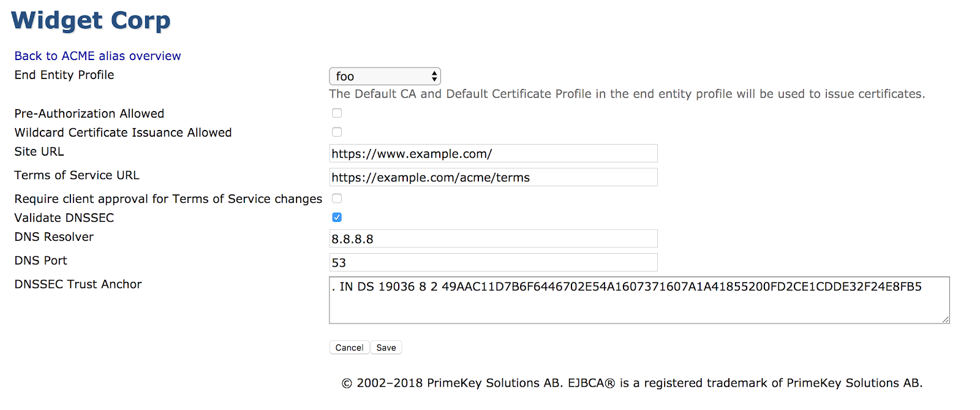Cancel editing the alias settings
Image resolution: width=980 pixels, height=410 pixels.
click(x=349, y=347)
